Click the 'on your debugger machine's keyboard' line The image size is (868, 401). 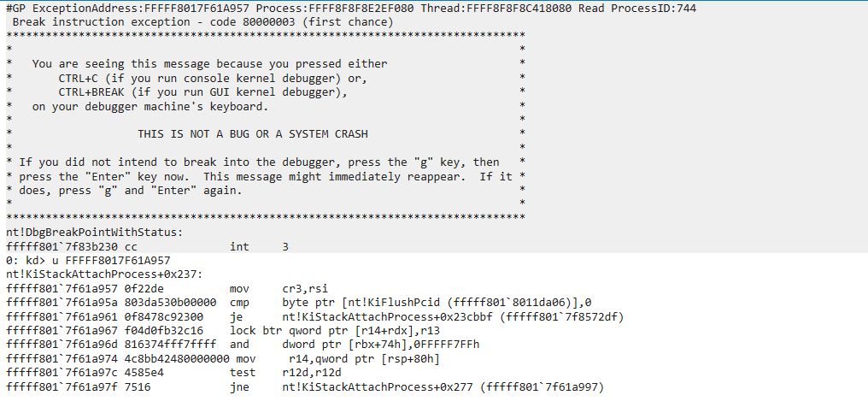tap(150, 106)
